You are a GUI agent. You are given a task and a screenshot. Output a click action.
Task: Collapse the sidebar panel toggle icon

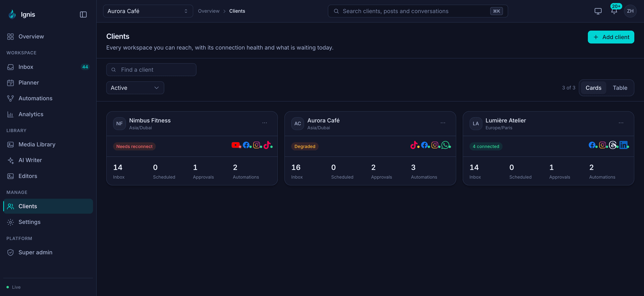click(x=83, y=14)
